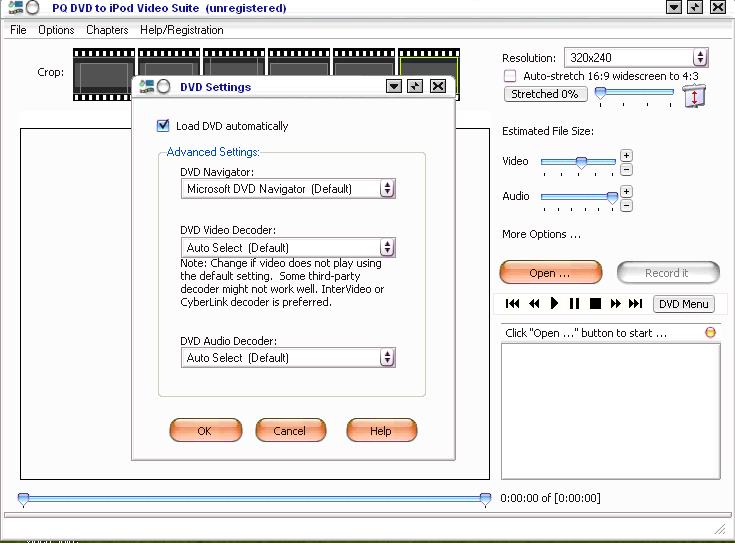The height and width of the screenshot is (543, 735).
Task: Open DVD Audio Decoder dropdown
Action: tap(387, 358)
